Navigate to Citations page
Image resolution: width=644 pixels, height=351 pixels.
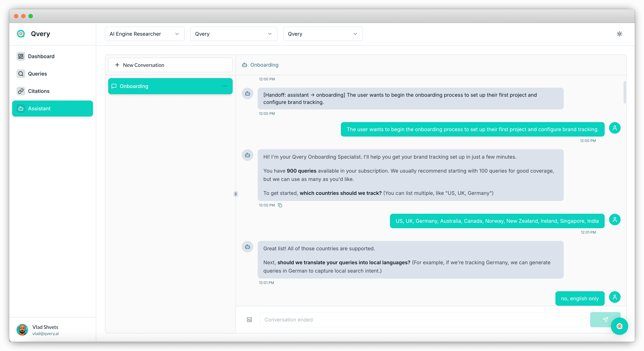pyautogui.click(x=38, y=91)
